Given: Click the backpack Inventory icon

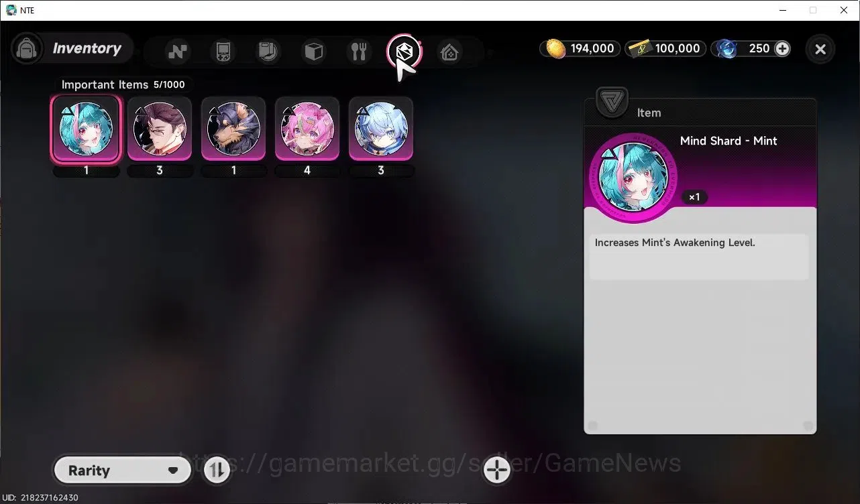Looking at the screenshot, I should (x=27, y=49).
